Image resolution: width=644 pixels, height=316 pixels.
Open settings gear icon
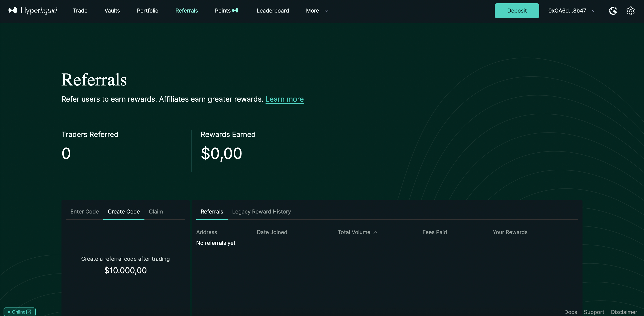coord(630,11)
